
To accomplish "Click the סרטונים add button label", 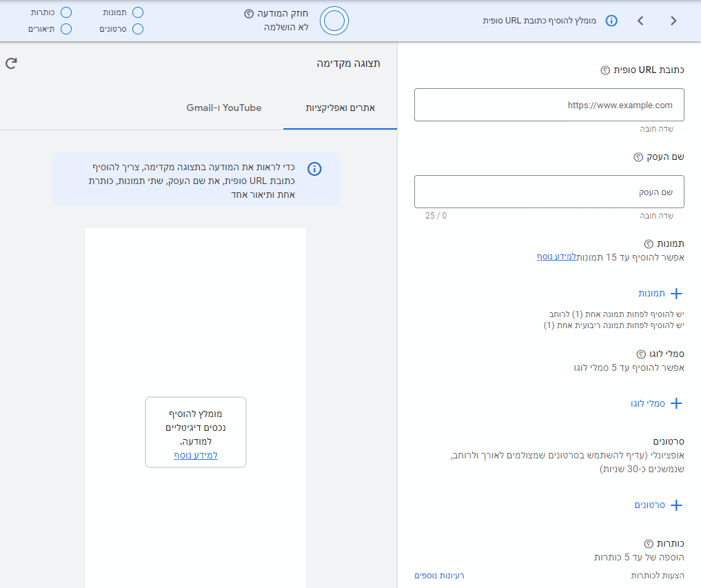I will pyautogui.click(x=649, y=505).
